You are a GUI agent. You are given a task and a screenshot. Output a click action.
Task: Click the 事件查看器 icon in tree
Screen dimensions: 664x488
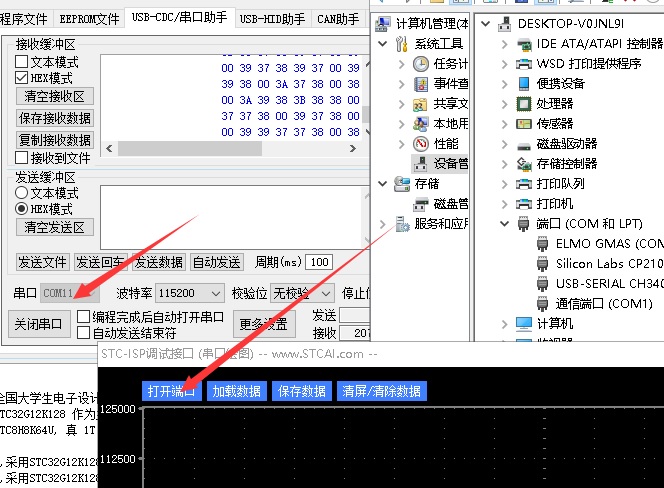tap(421, 84)
